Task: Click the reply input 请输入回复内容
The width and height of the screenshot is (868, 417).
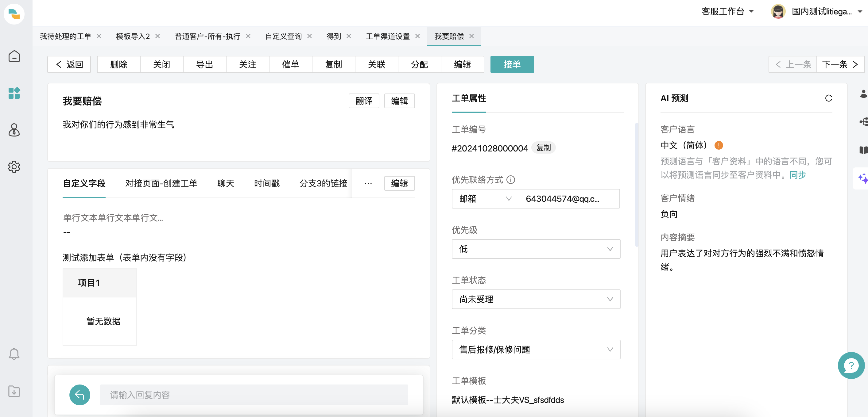Action: tap(254, 395)
